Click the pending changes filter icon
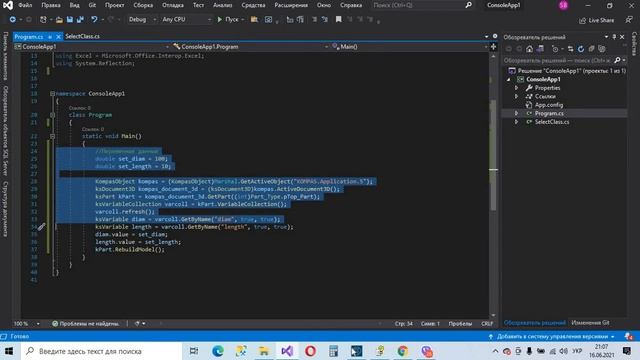 pos(555,49)
